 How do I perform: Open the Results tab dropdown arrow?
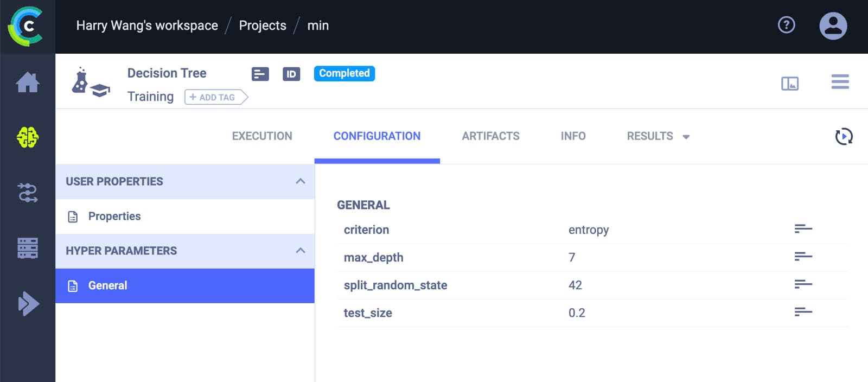point(686,137)
